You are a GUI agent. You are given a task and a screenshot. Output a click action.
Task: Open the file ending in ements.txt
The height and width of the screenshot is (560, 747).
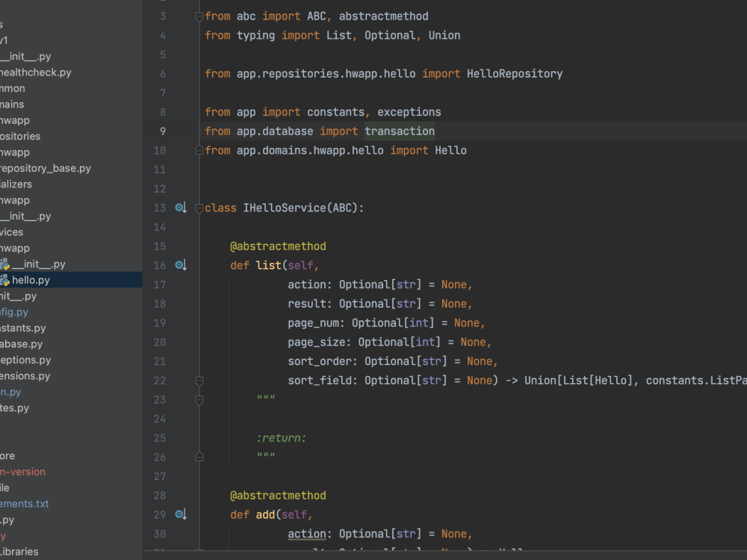25,503
